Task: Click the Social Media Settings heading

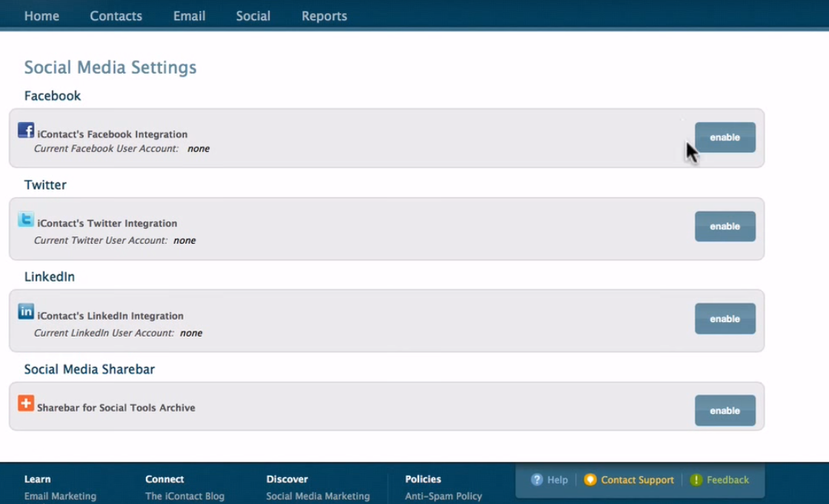Action: (110, 68)
